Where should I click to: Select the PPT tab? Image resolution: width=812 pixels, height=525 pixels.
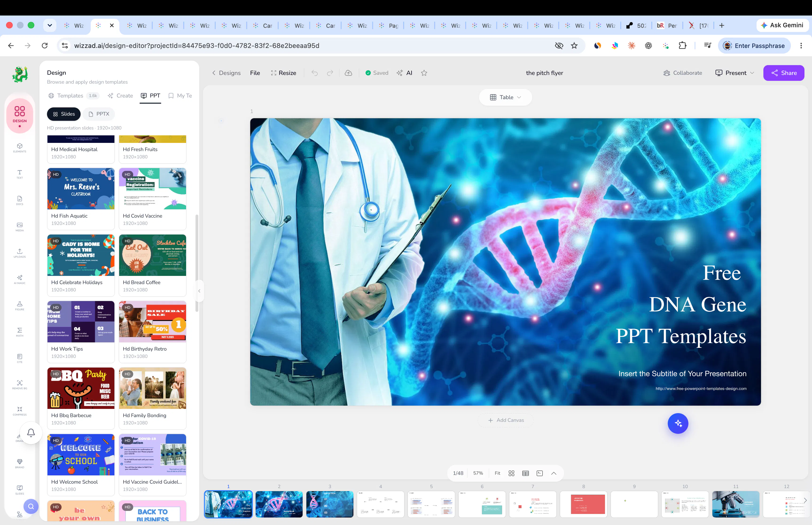click(x=150, y=96)
